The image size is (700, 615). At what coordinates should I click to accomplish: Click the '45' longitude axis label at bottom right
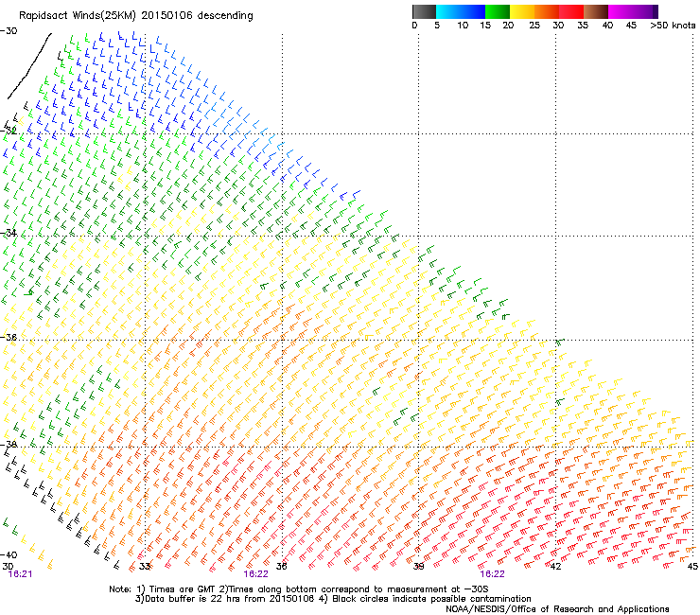pyautogui.click(x=692, y=567)
